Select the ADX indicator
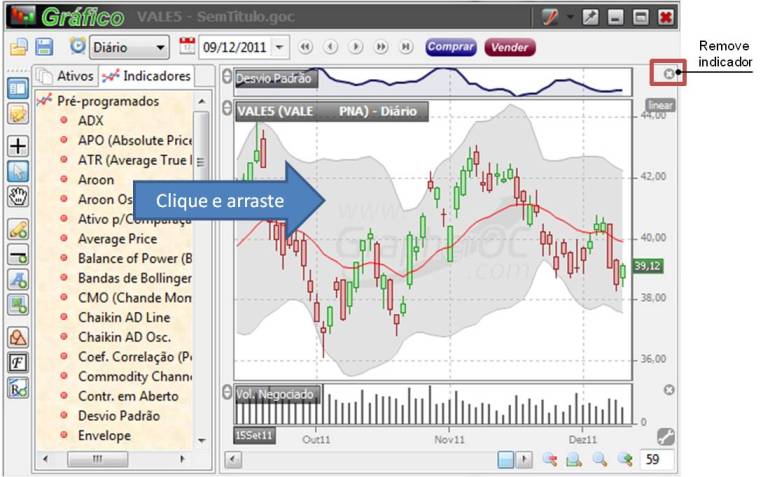763x477 pixels. click(91, 121)
